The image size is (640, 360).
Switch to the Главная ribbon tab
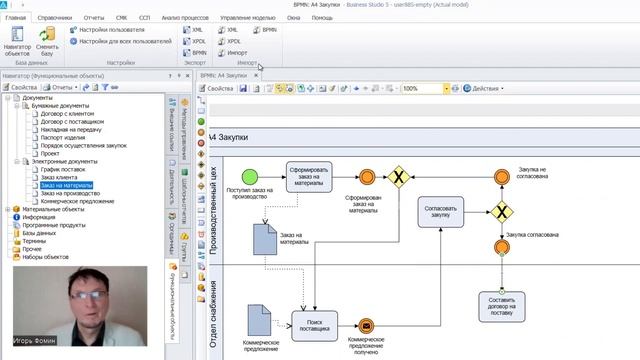pos(16,18)
